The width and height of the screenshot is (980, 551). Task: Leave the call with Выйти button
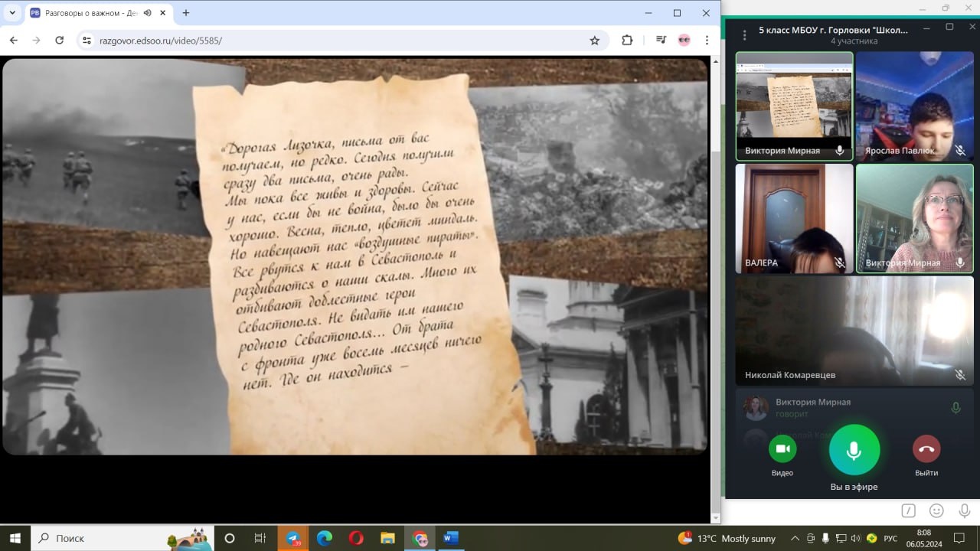[x=926, y=449]
